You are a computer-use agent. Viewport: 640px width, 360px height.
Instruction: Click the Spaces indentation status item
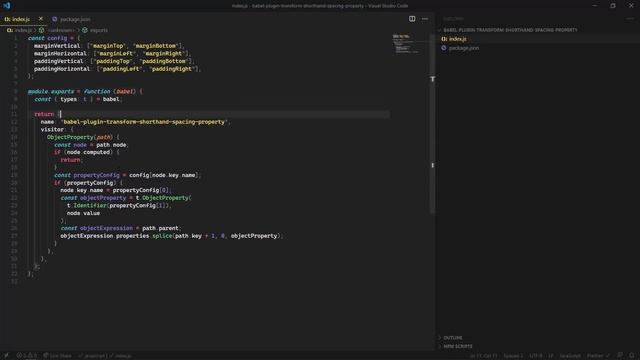(513, 356)
